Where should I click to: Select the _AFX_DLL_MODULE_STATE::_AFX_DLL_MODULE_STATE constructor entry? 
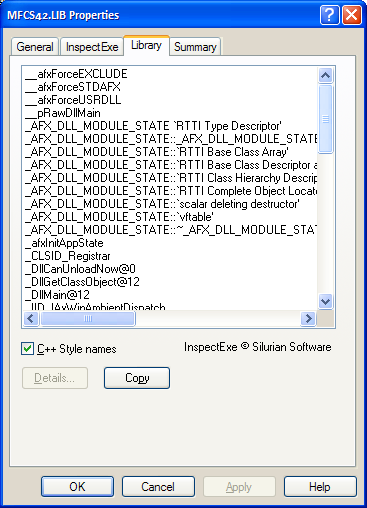[x=171, y=139]
